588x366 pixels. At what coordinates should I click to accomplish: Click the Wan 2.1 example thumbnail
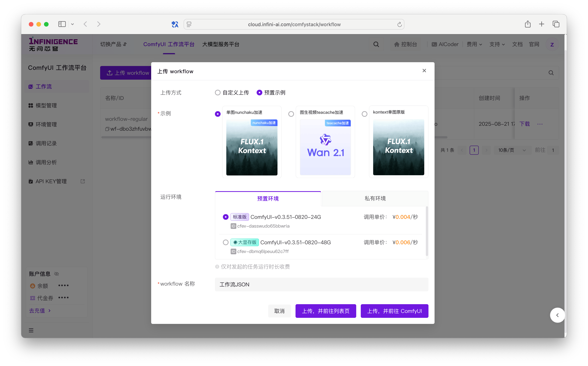click(x=325, y=147)
